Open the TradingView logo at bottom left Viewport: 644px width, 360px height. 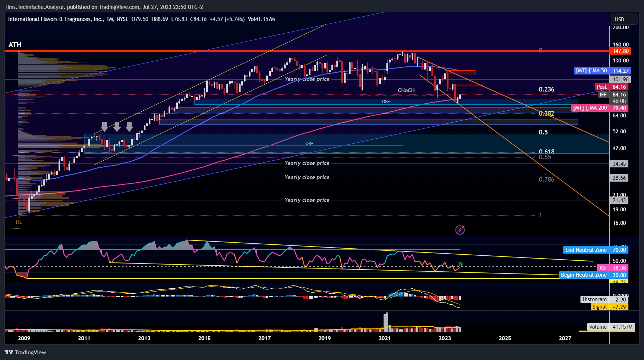pyautogui.click(x=25, y=352)
